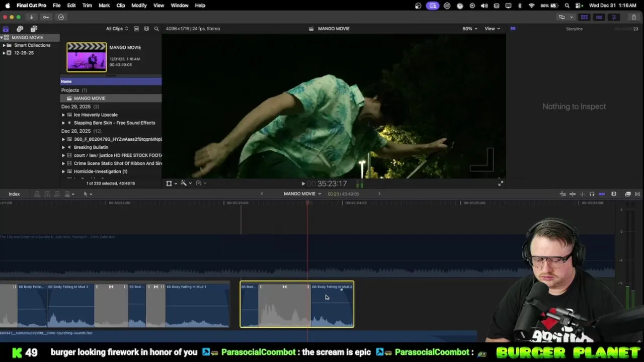Open the Edit menu
The height and width of the screenshot is (362, 644).
tap(71, 6)
